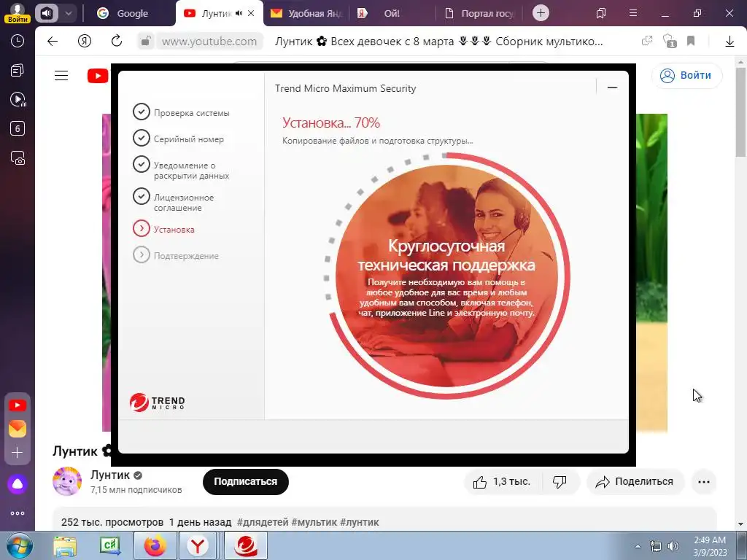Screen dimensions: 747x560
Task: Open the Windows Start menu orb
Action: (x=19, y=545)
